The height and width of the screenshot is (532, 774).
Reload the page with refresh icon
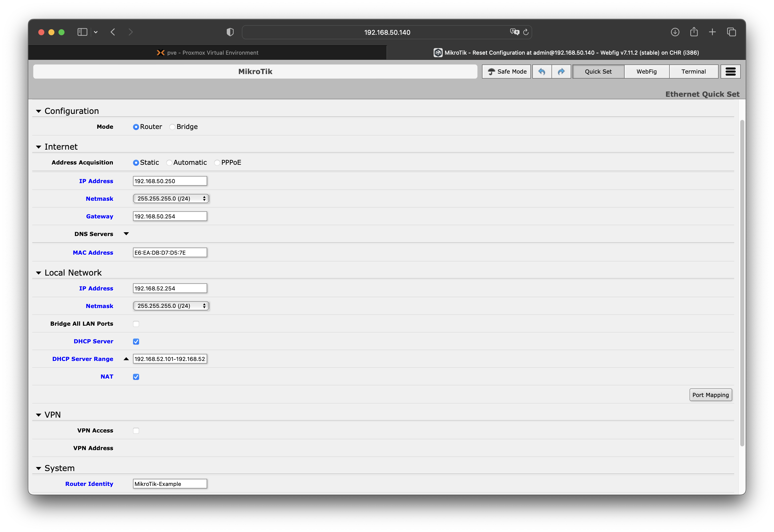[x=526, y=32]
